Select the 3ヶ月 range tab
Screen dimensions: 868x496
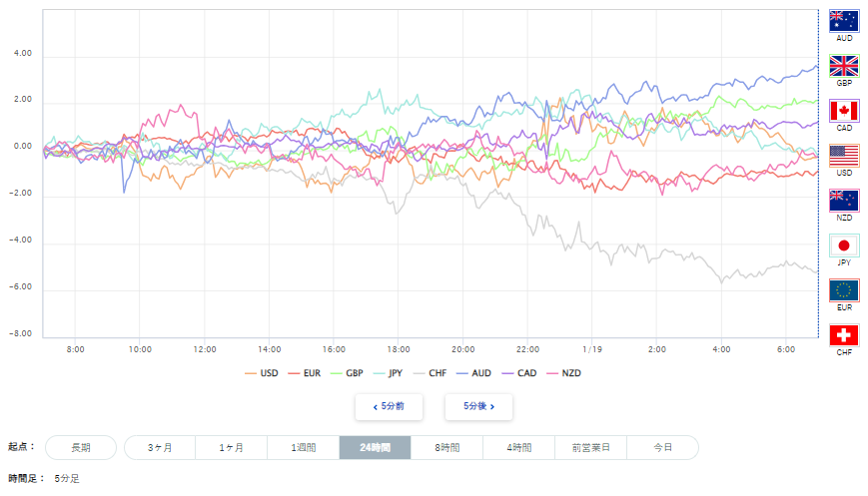[x=160, y=447]
